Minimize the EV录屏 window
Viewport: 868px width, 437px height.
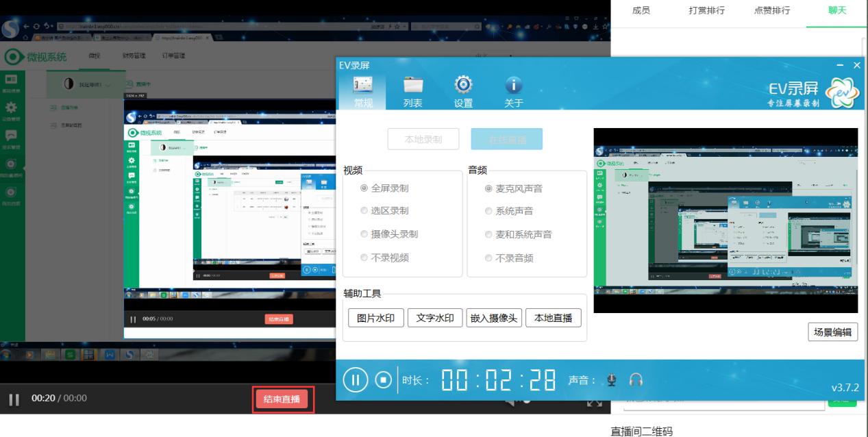[x=840, y=65]
